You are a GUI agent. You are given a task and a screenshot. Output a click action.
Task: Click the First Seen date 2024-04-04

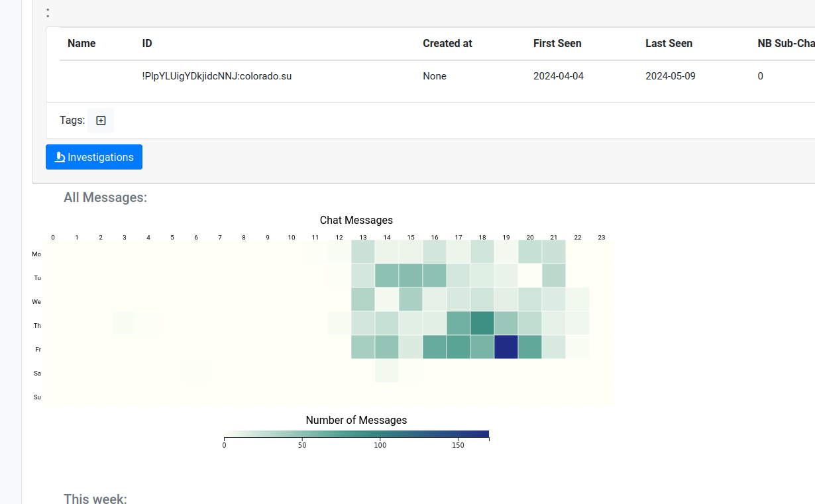pos(559,76)
